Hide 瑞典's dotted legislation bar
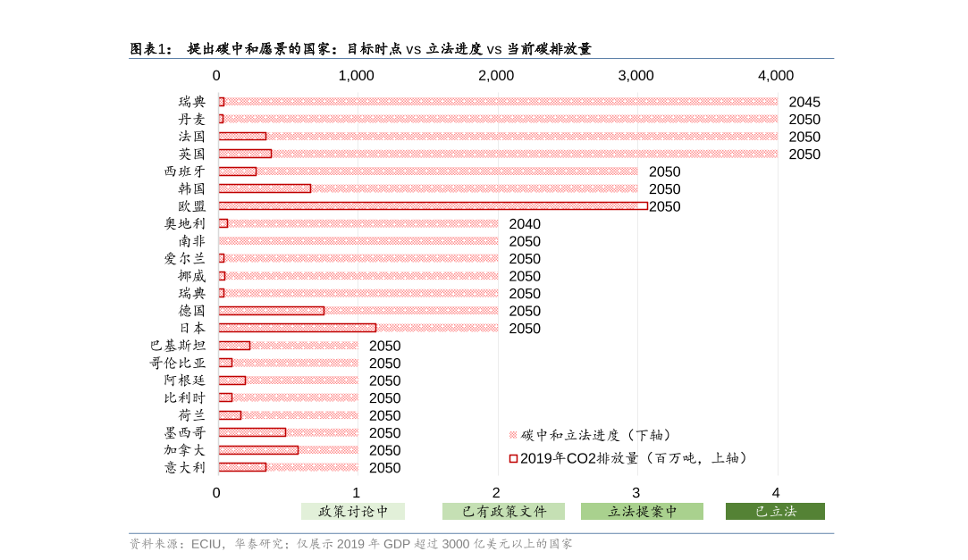Image resolution: width=968 pixels, height=560 pixels. [x=492, y=102]
